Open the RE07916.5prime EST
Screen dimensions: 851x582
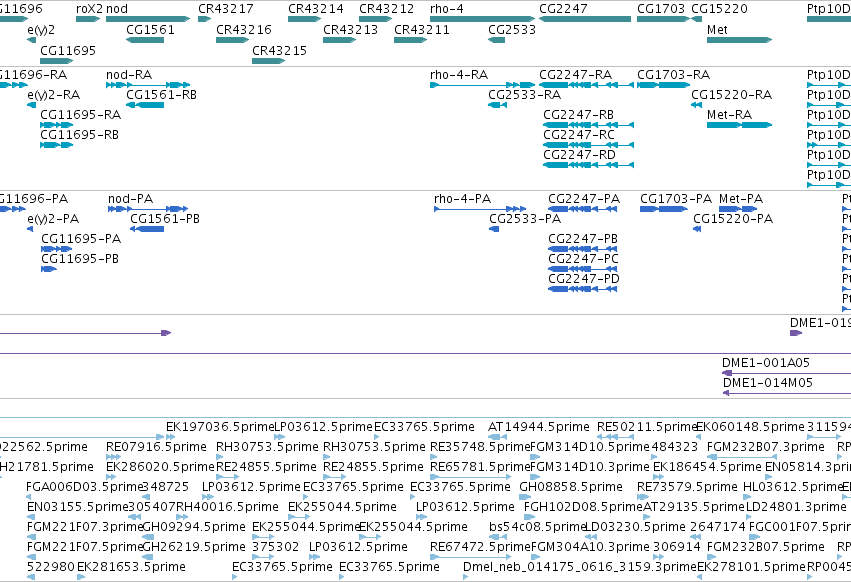[x=111, y=457]
